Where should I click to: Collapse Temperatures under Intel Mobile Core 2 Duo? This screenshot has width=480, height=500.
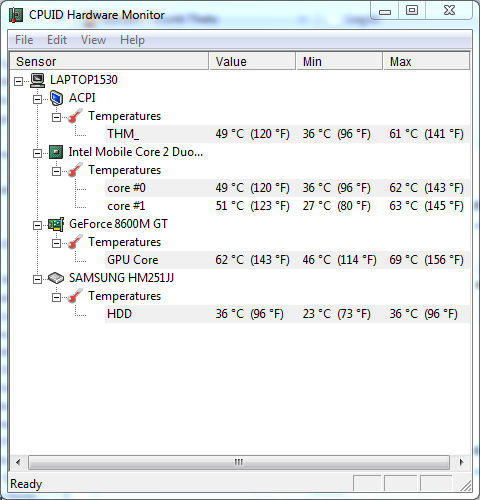click(56, 171)
